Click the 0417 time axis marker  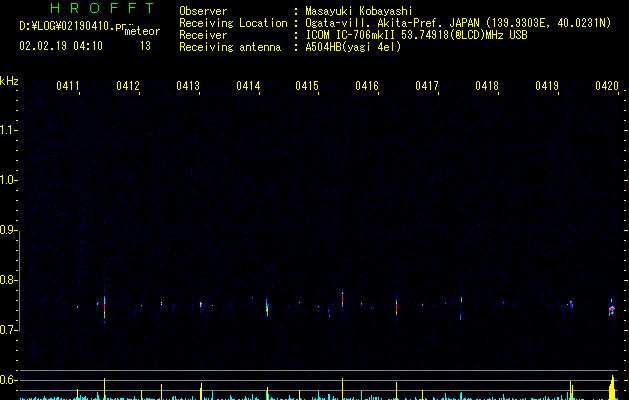427,86
